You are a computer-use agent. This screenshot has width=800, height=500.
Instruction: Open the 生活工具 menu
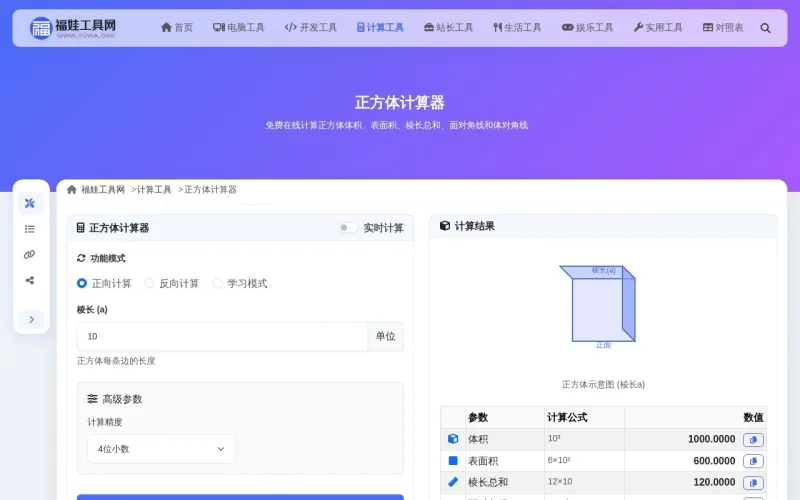(x=517, y=28)
